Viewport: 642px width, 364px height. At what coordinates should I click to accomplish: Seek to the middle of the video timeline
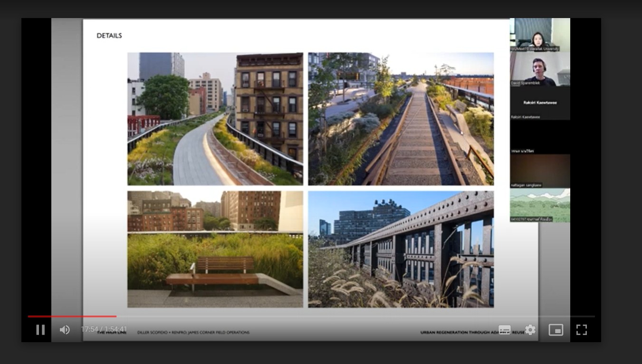coord(311,316)
